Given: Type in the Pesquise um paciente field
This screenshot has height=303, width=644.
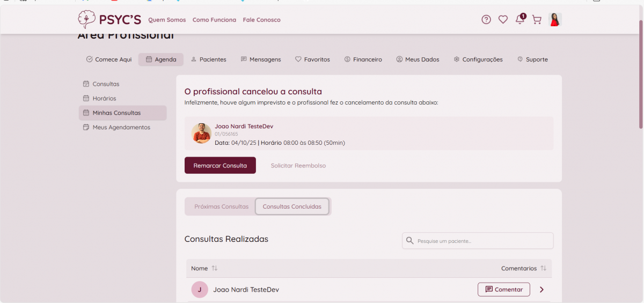Looking at the screenshot, I should 483,241.
